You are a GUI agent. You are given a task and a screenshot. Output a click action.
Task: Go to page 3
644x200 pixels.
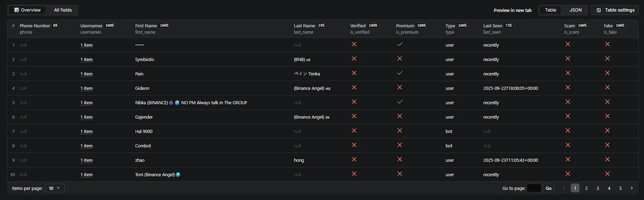point(598,188)
